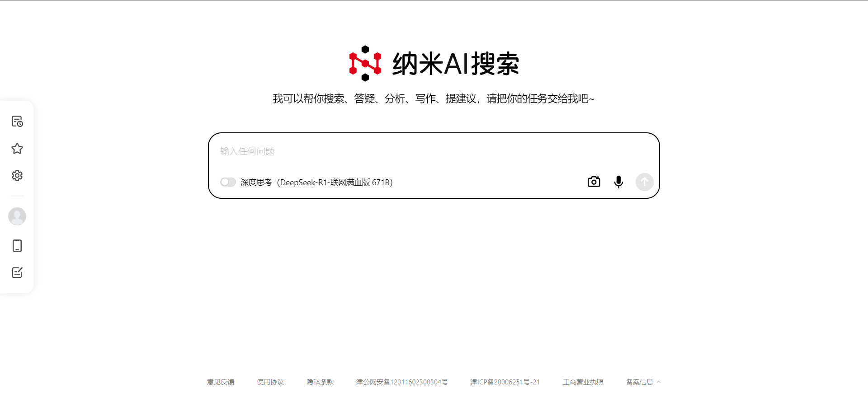Open the 意见反馈 link
Image resolution: width=868 pixels, height=393 pixels.
(221, 382)
